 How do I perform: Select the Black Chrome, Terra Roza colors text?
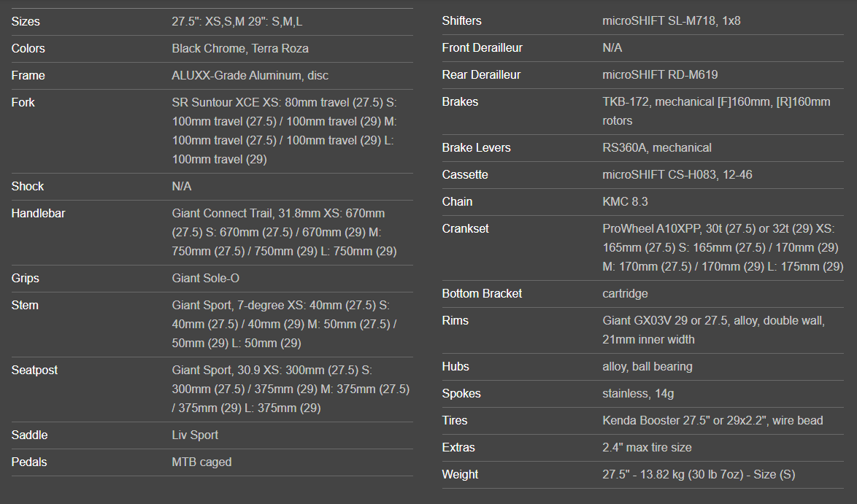pyautogui.click(x=240, y=49)
